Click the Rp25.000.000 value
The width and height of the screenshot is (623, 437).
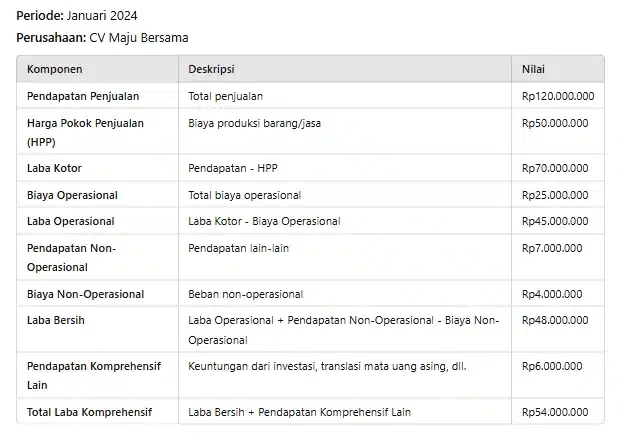point(555,195)
